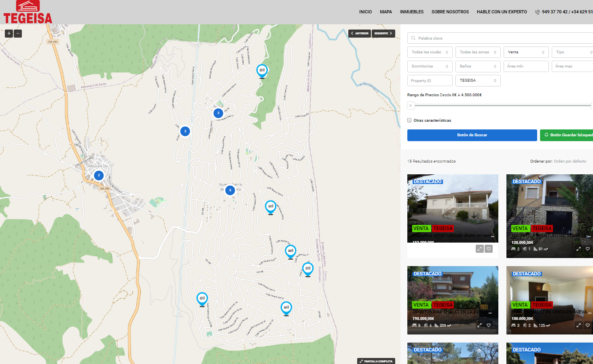Focus the Área mín input
Screen dimensions: 593x364
coord(526,66)
